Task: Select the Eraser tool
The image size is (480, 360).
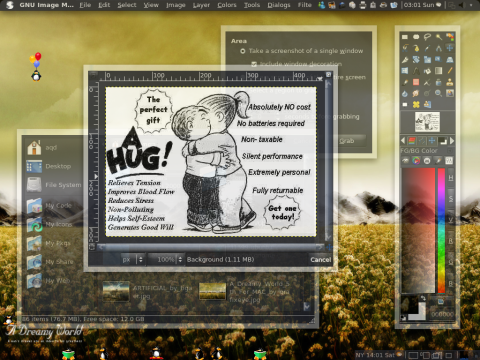Action: [x=416, y=82]
